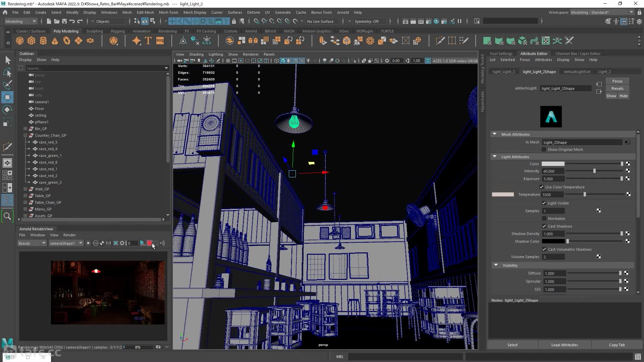This screenshot has height=362, width=644.
Task: Click the Arnold RenderView snapshot icon
Action: pos(158,347)
